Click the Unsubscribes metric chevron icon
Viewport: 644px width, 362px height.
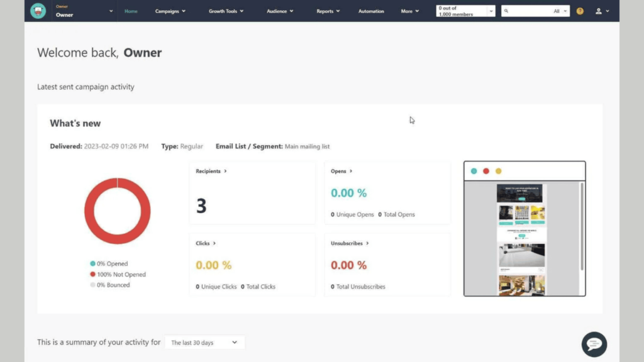(367, 243)
